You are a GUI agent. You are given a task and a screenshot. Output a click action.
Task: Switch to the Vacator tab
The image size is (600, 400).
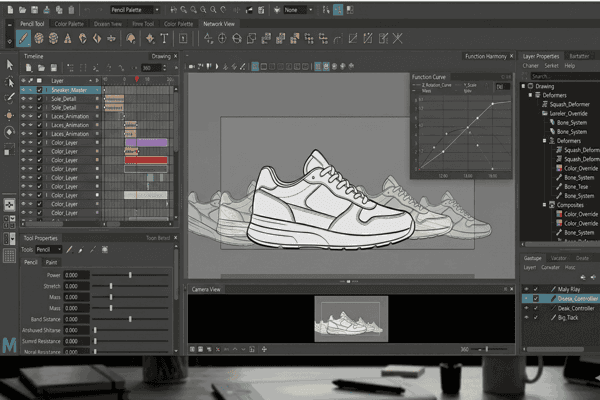pos(559,258)
